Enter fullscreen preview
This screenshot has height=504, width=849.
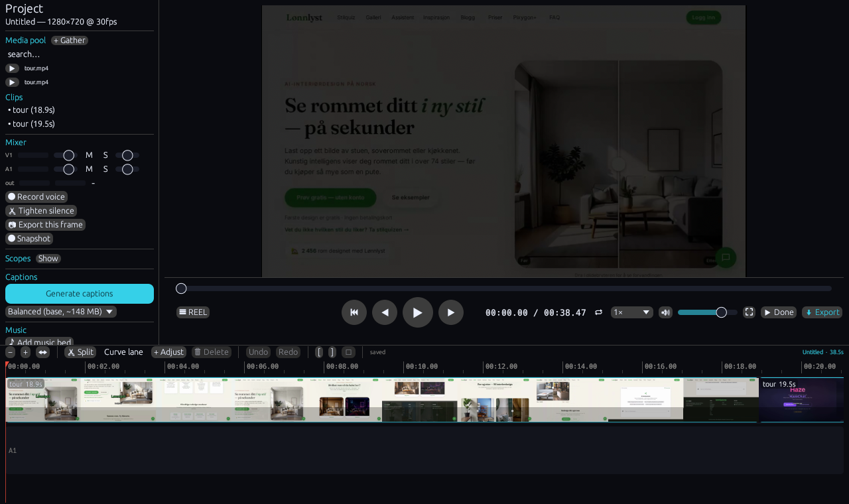(x=750, y=312)
